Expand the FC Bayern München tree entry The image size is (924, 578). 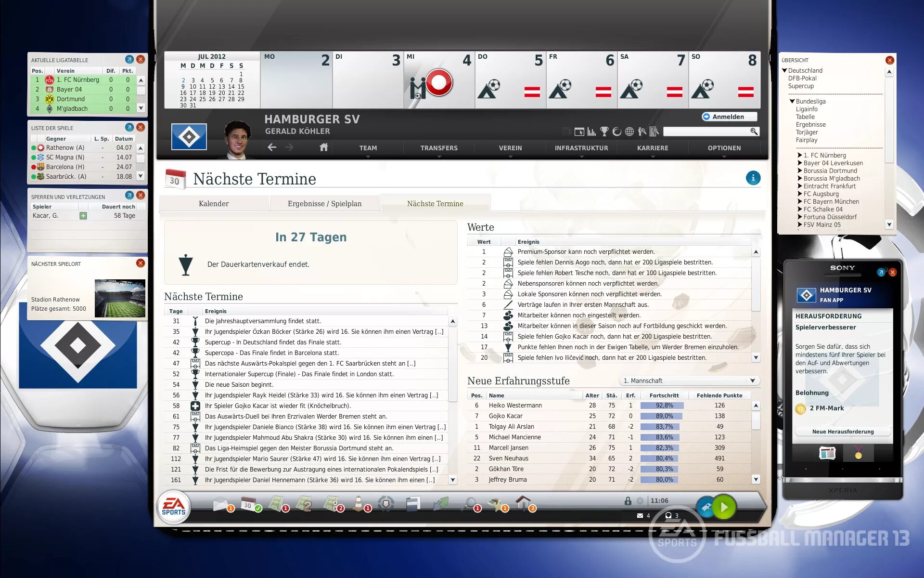coord(799,201)
